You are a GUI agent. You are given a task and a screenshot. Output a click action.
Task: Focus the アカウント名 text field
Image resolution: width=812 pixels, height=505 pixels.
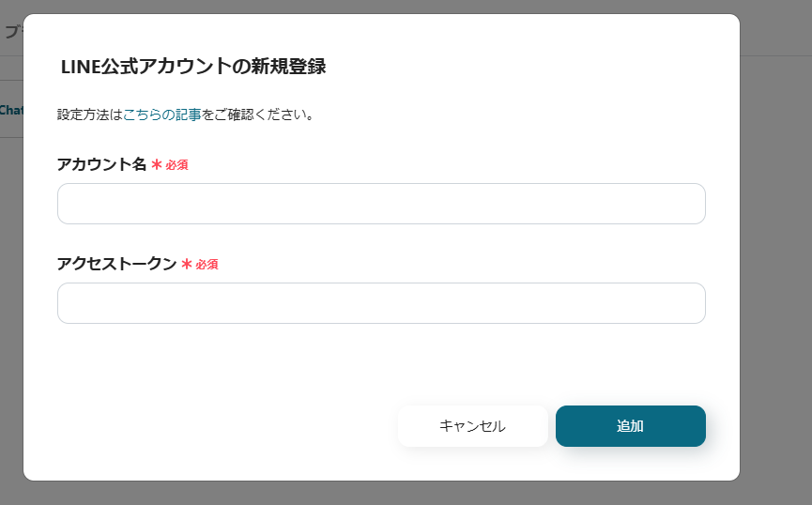[381, 204]
